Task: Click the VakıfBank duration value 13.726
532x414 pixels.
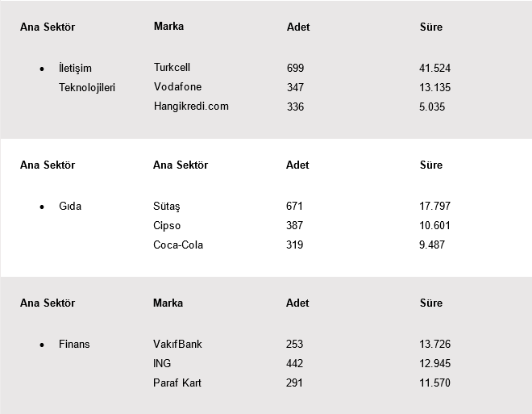Action: 435,345
